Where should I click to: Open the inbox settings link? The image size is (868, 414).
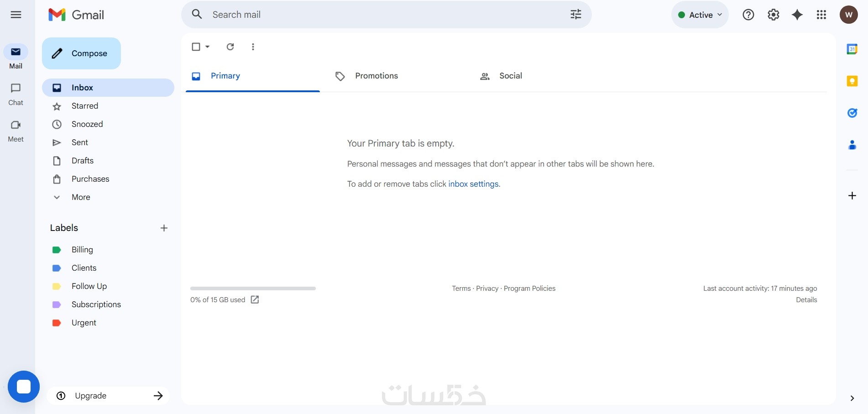click(473, 184)
